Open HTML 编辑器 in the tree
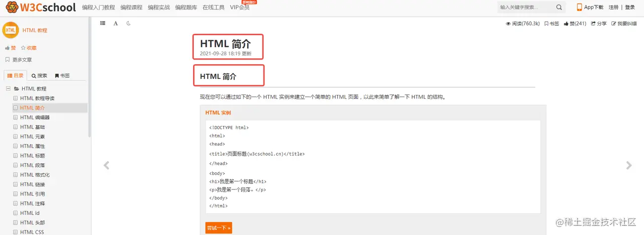 pyautogui.click(x=35, y=117)
